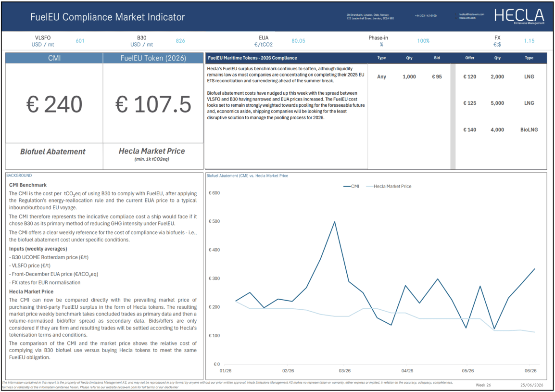This screenshot has height=392, width=555.
Task: Click the '122 Leadenhall Street, London' address line
Action: 370,18
